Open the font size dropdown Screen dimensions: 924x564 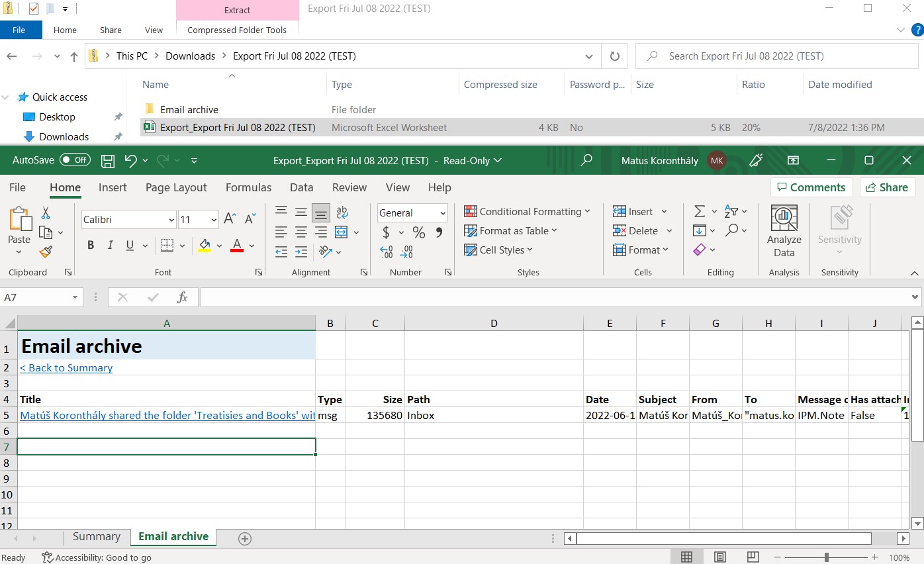click(x=214, y=220)
